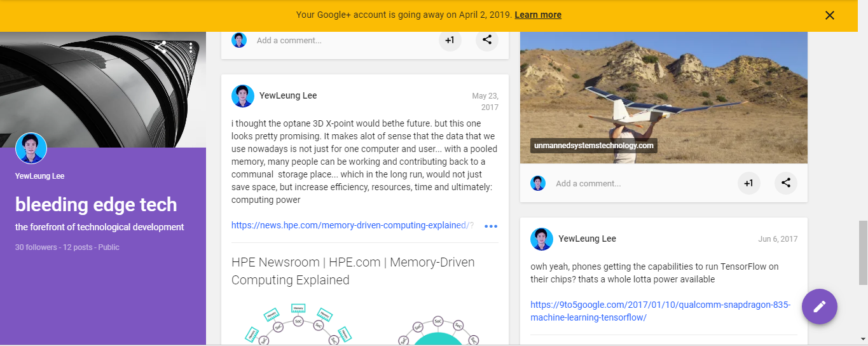Click the collection cover building image
This screenshot has height=346, width=868.
(103, 89)
